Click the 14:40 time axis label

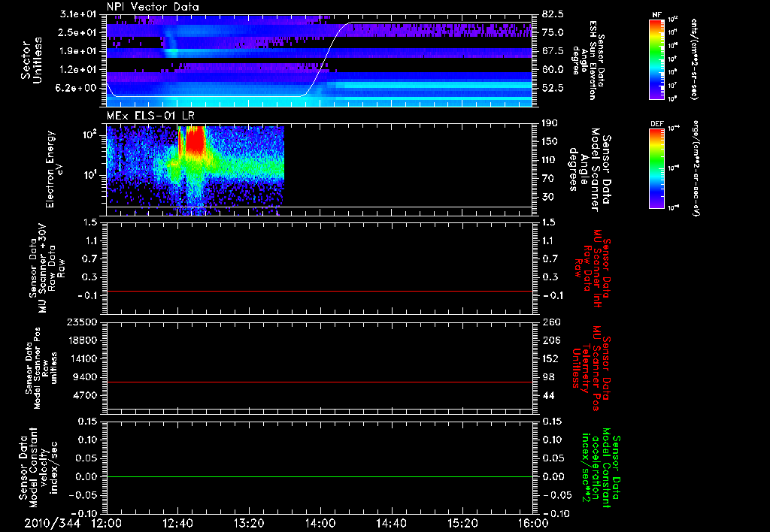[x=391, y=523]
